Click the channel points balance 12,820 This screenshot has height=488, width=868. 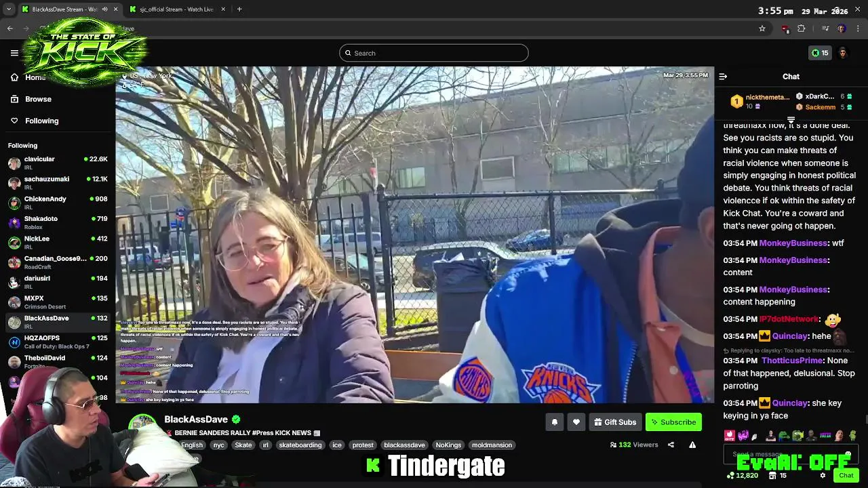742,476
